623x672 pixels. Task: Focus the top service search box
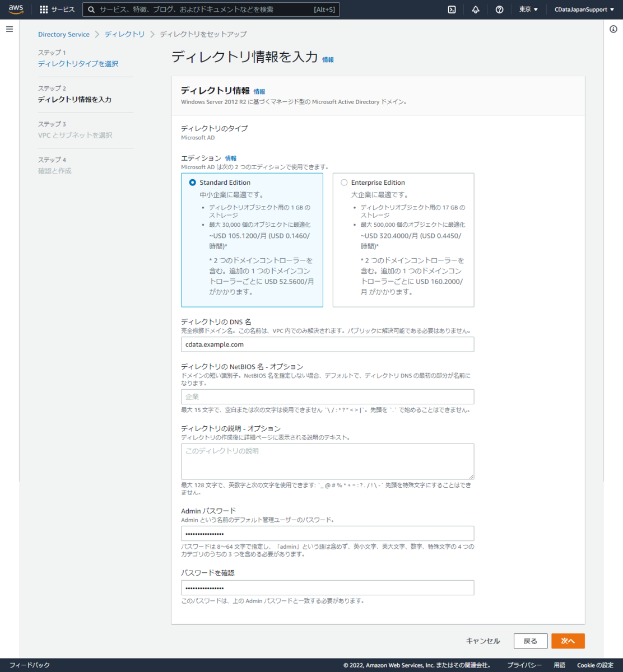[211, 10]
